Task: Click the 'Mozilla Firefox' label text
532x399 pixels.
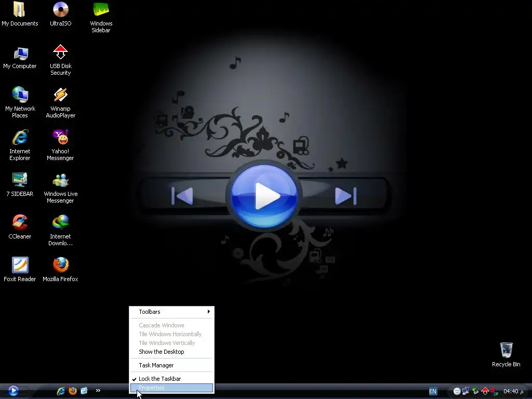Action: point(60,279)
